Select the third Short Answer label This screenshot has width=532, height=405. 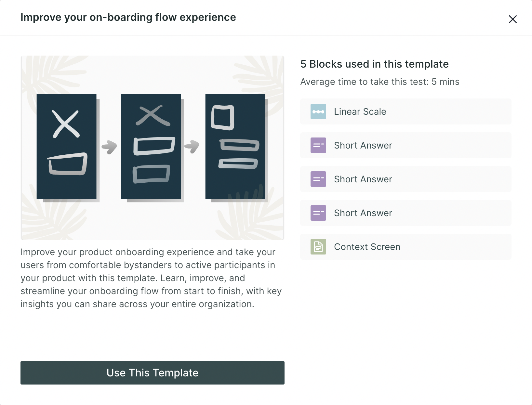pyautogui.click(x=363, y=213)
